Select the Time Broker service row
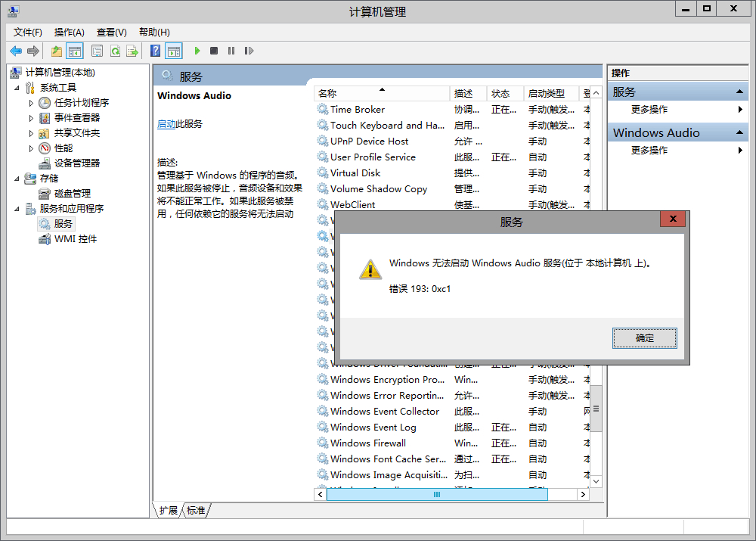756x541 pixels. 452,110
